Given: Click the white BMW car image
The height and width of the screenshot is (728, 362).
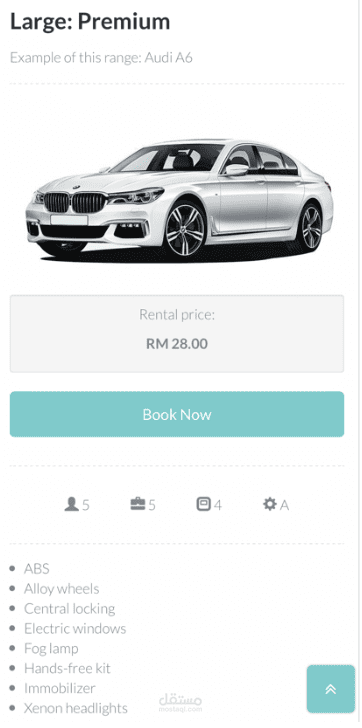Looking at the screenshot, I should [179, 199].
